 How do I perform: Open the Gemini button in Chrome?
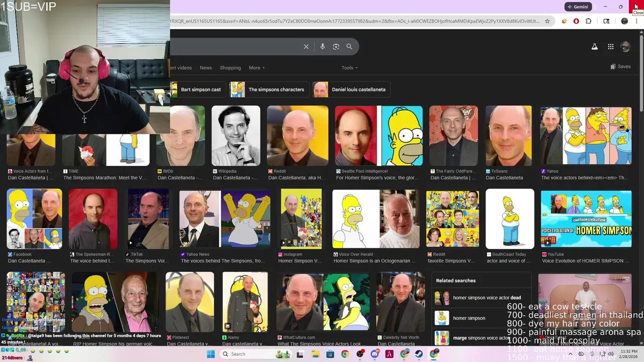pyautogui.click(x=577, y=7)
